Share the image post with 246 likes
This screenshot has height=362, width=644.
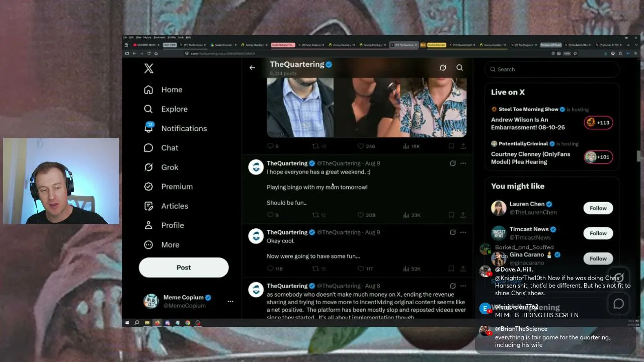tap(463, 146)
